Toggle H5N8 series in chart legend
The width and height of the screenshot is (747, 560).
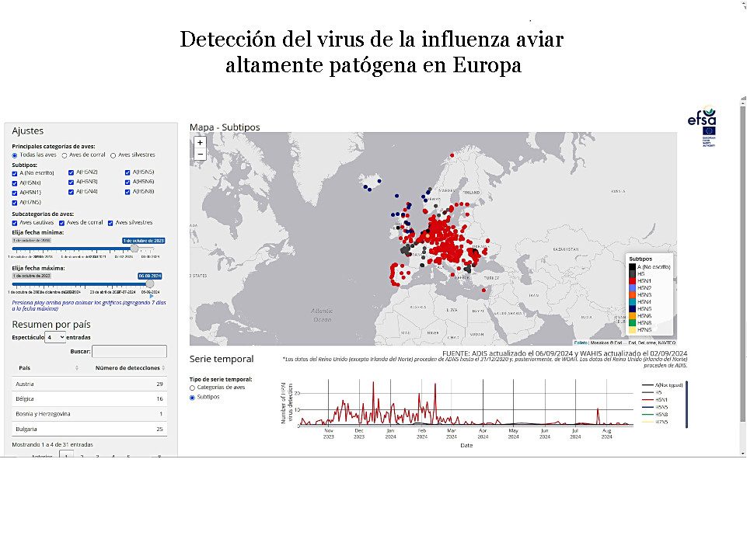(655, 415)
